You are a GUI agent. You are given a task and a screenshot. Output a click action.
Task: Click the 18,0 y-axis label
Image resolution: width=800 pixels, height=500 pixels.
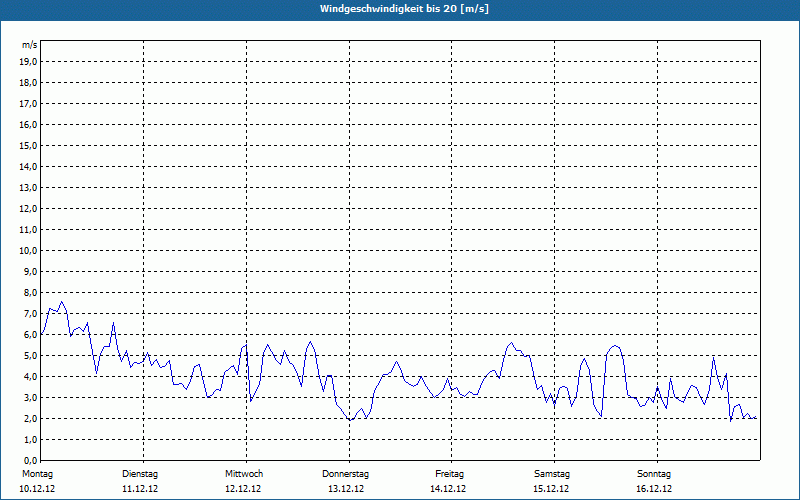pyautogui.click(x=28, y=83)
